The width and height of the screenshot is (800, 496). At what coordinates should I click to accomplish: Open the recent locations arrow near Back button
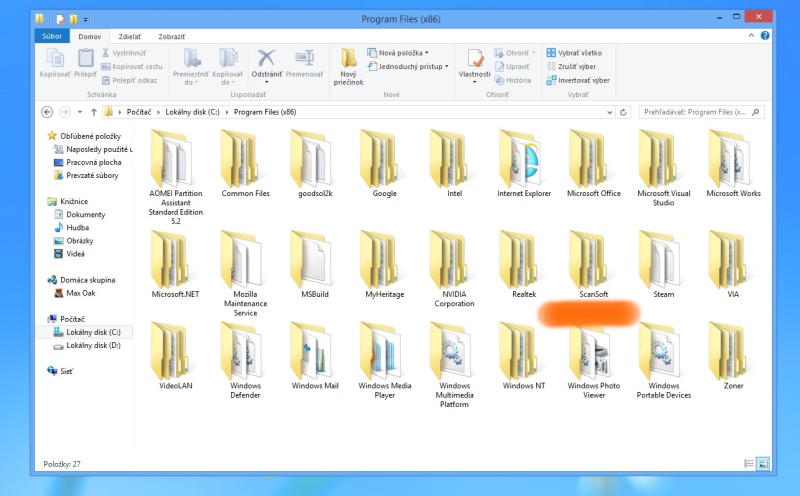pos(80,112)
